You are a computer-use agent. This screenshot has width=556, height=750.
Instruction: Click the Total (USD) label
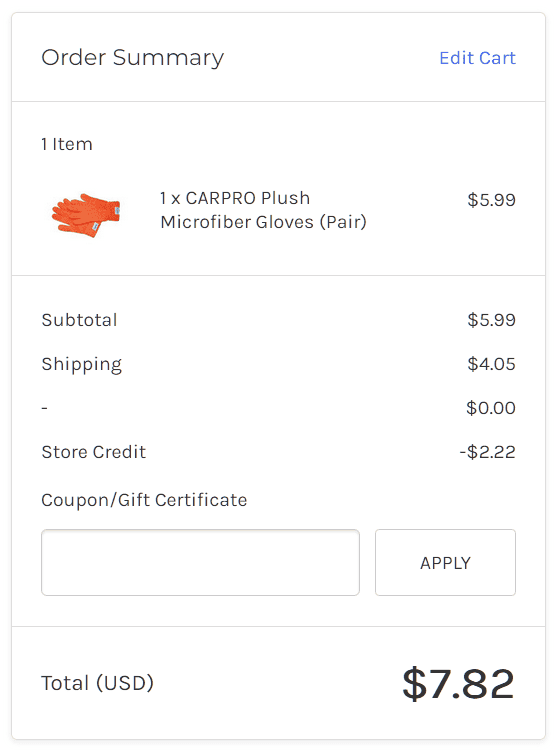coord(98,683)
